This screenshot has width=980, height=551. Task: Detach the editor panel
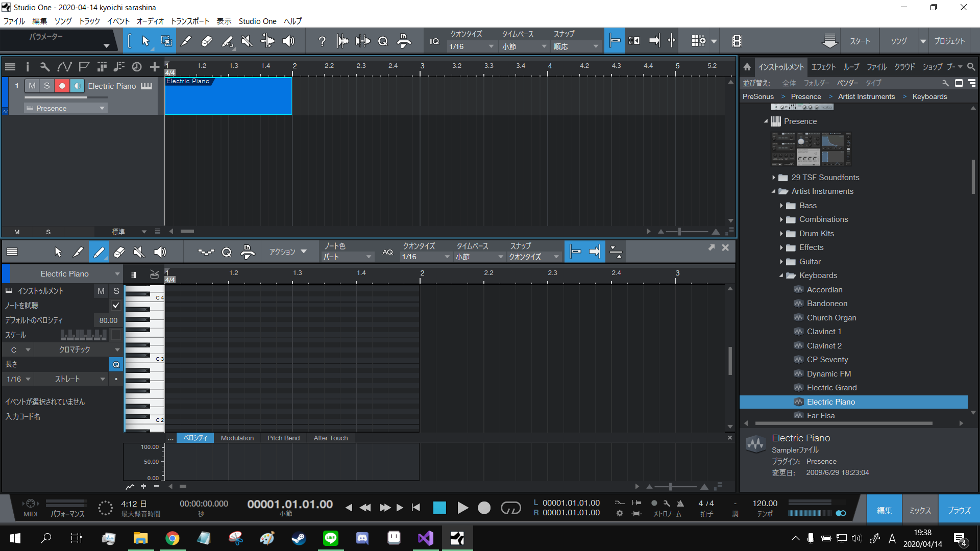[712, 247]
